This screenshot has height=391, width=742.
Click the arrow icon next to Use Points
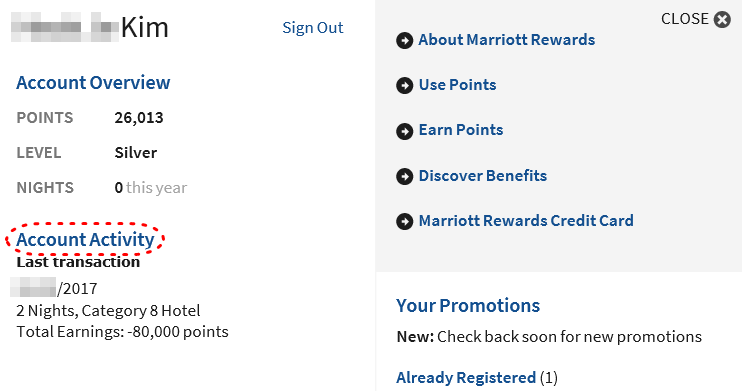tap(405, 86)
